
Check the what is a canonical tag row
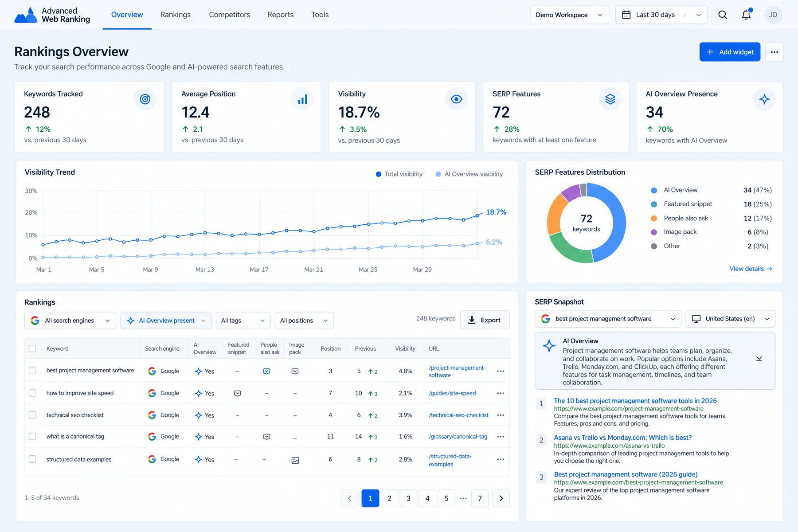coord(32,436)
